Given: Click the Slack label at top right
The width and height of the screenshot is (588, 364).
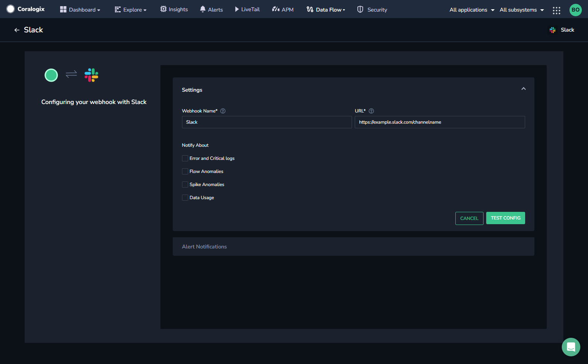Looking at the screenshot, I should point(567,30).
